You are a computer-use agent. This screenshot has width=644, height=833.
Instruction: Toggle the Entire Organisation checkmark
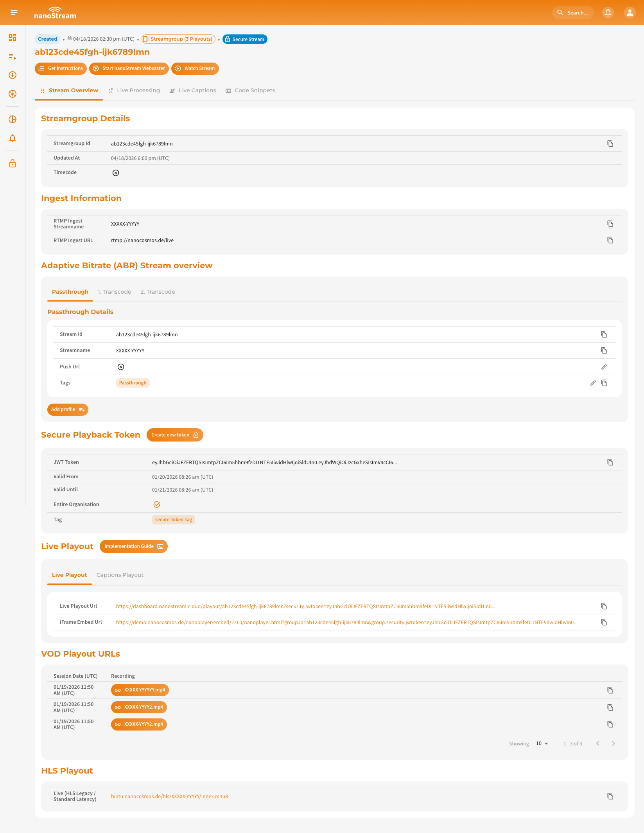157,504
